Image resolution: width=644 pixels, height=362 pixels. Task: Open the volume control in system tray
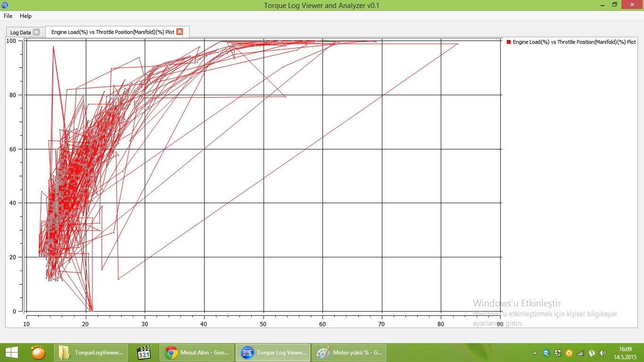pos(603,353)
